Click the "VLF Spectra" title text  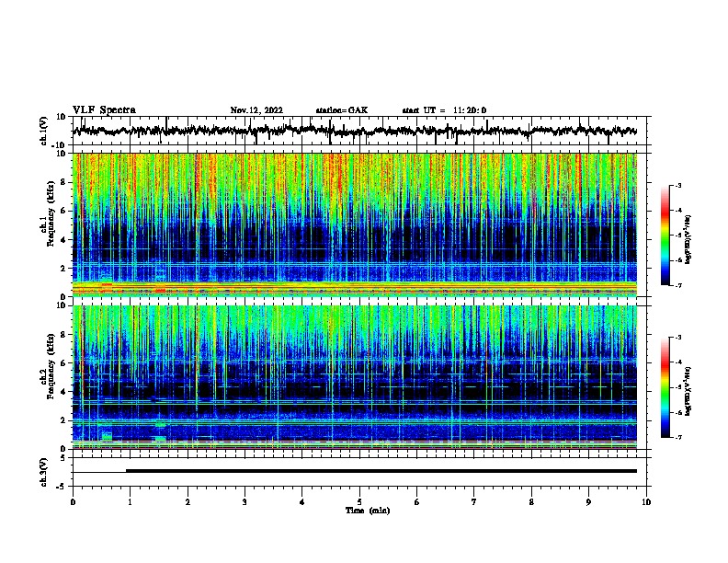[x=104, y=110]
